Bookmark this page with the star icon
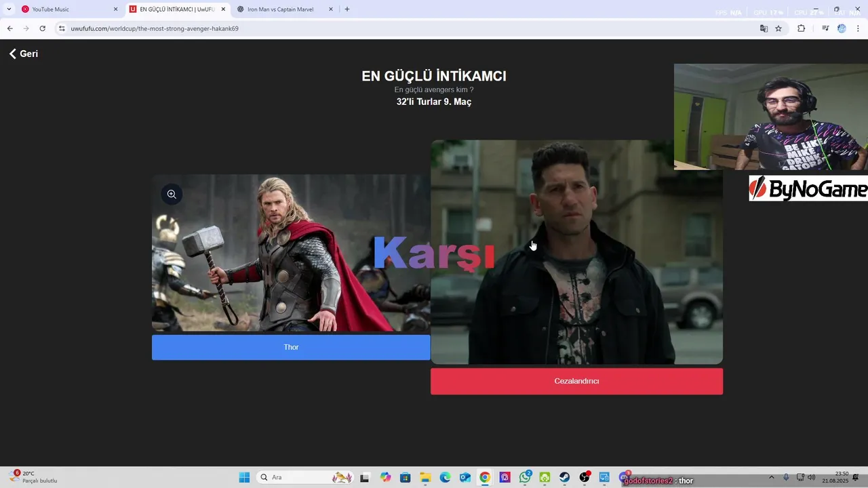This screenshot has width=868, height=488. coord(778,28)
